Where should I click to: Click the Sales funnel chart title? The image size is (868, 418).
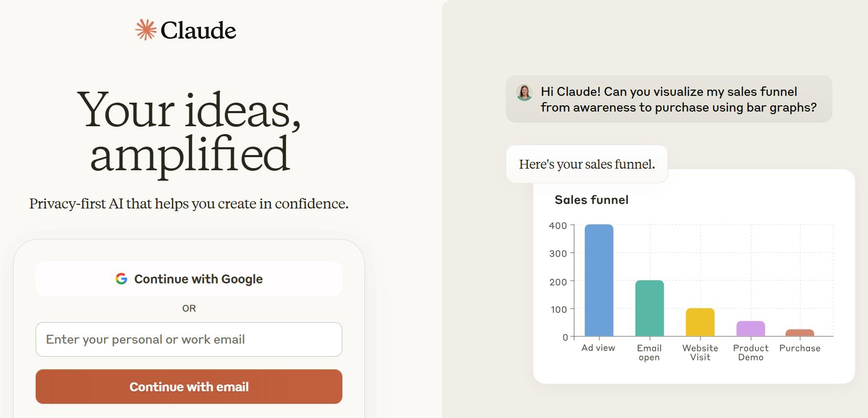click(591, 200)
